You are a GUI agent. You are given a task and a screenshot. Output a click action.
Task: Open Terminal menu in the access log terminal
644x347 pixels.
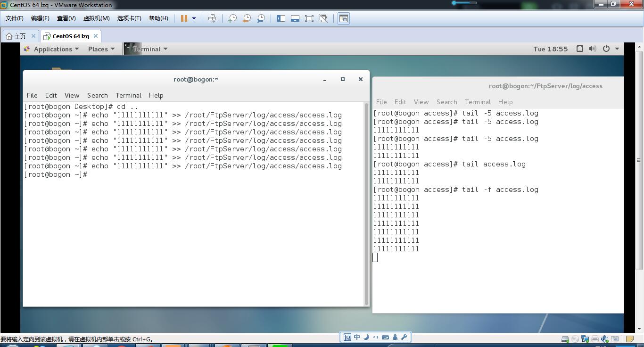pyautogui.click(x=478, y=102)
